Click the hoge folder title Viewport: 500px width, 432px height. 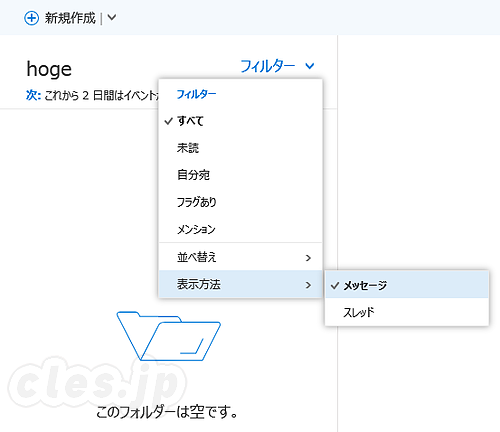point(49,69)
